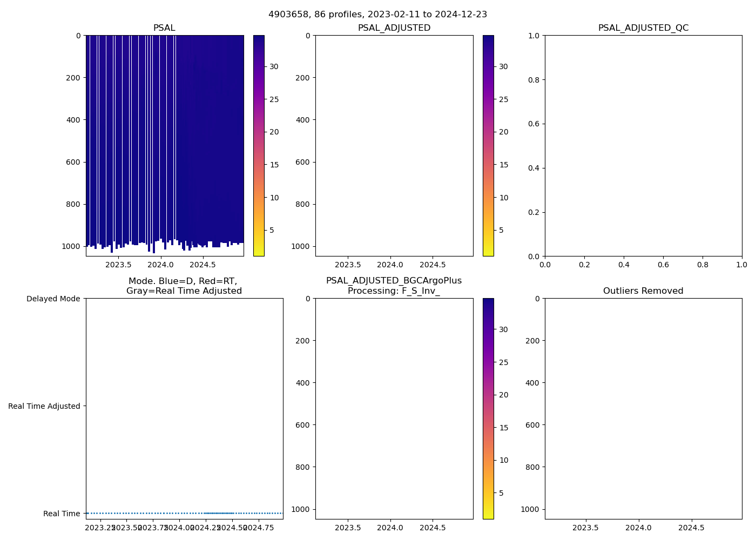Click the PSAL_ADJUSTED colorbar

(x=488, y=146)
